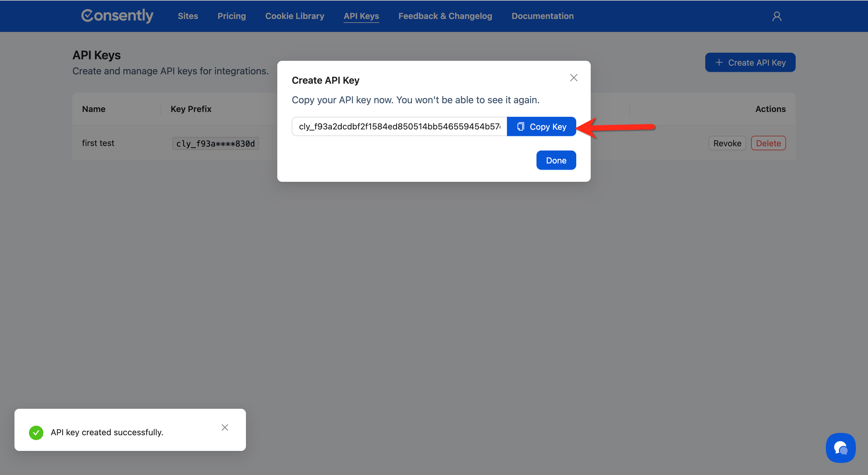Click the first test row name

coord(98,143)
